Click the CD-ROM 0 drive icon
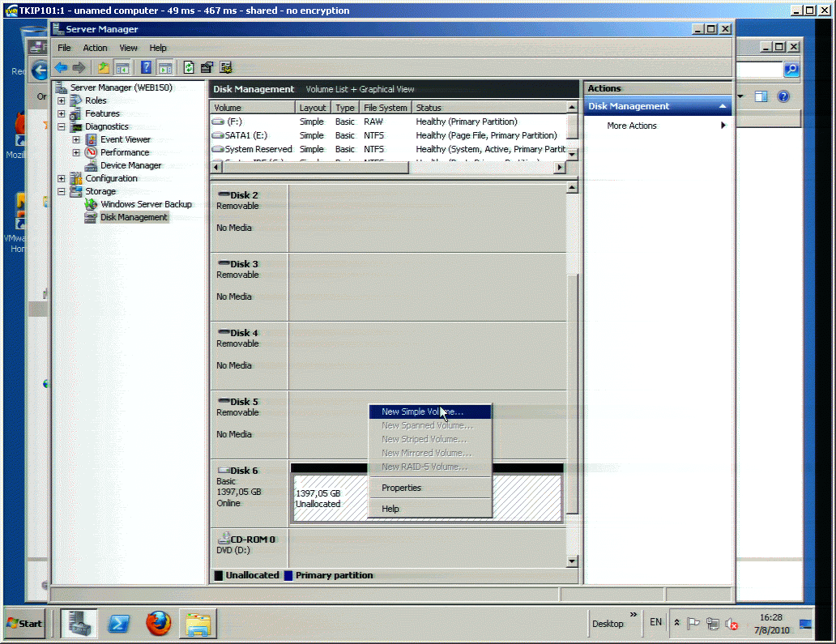 tap(224, 539)
